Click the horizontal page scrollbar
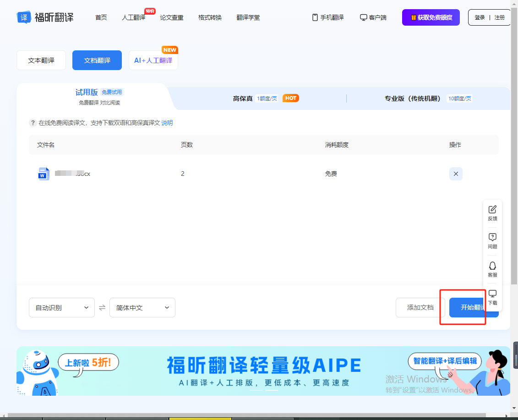Viewport: 518px width, 420px height. pos(246,415)
